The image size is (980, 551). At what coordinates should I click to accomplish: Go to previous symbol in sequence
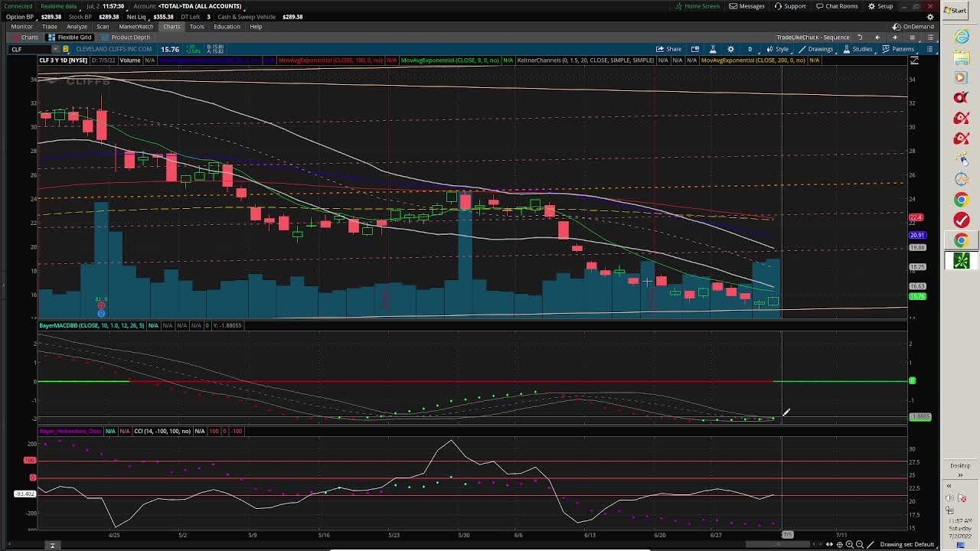click(x=877, y=37)
